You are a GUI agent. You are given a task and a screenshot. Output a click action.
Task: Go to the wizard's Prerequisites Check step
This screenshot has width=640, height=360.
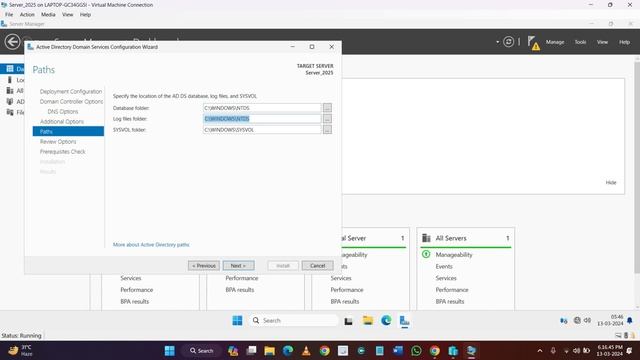click(x=62, y=151)
